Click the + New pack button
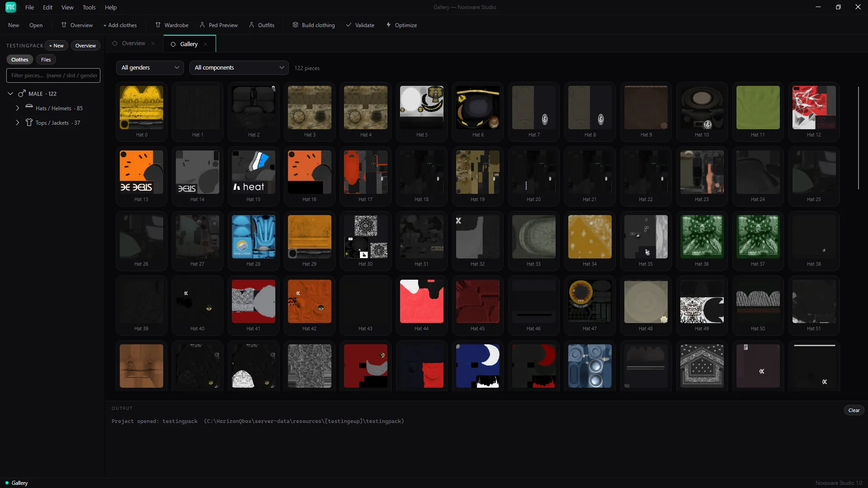Viewport: 868px width, 488px height. [57, 46]
